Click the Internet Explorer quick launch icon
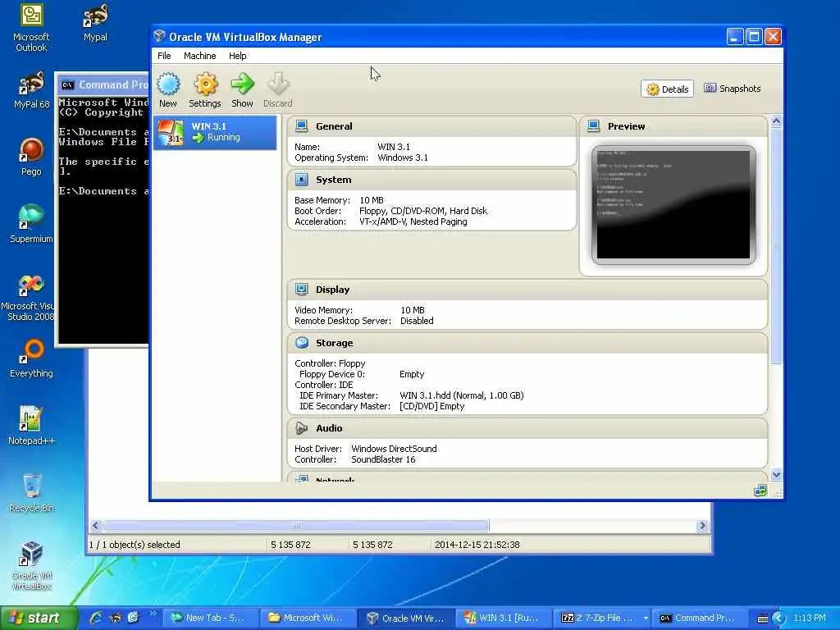This screenshot has height=630, width=840. coord(97,618)
